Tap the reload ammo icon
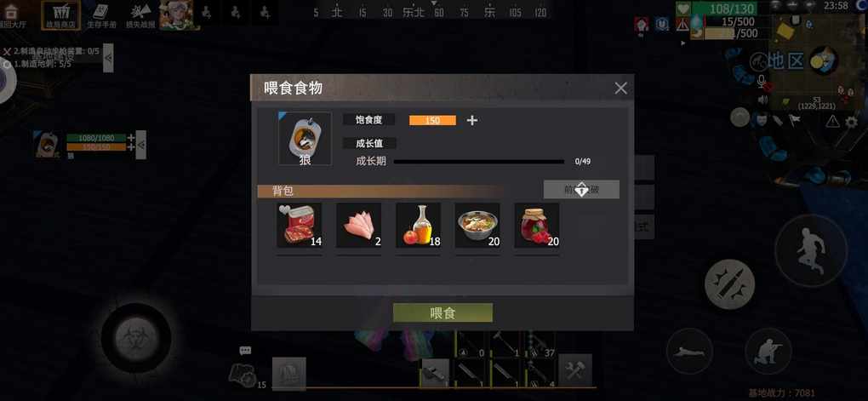Viewport: 868px width, 401px height. [729, 284]
